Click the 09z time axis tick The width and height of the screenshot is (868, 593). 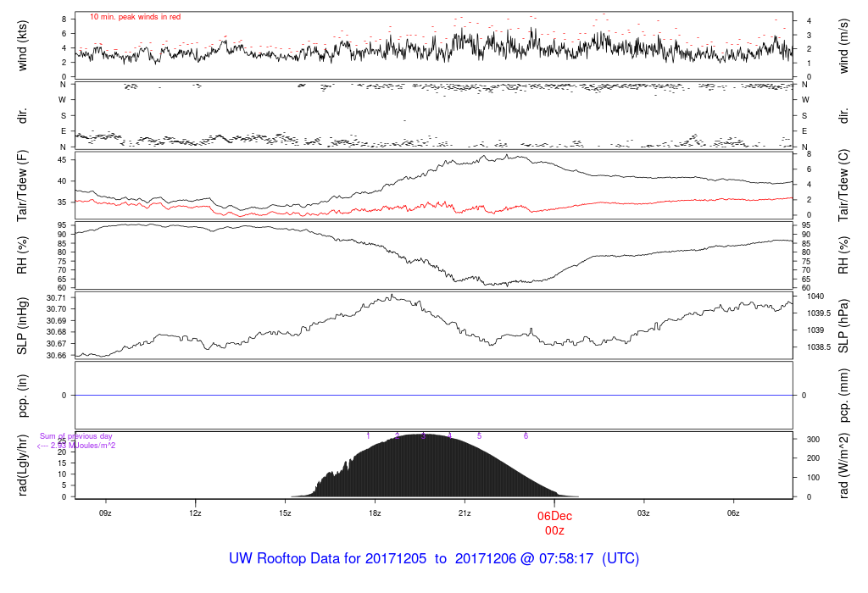coord(105,513)
